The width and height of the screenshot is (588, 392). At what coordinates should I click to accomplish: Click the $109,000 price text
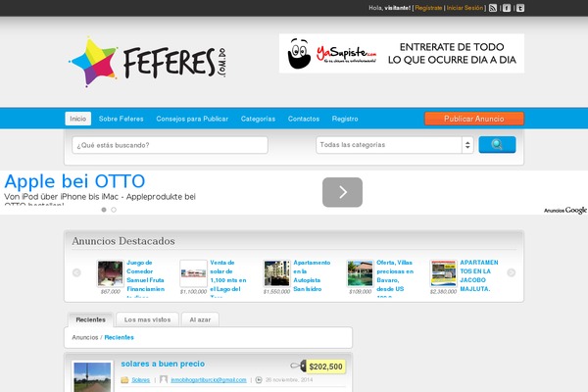[x=360, y=291]
